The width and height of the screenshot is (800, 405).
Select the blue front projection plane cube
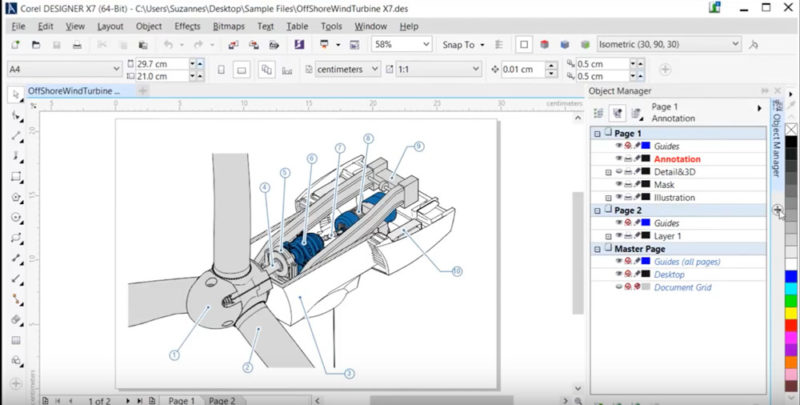click(x=565, y=45)
